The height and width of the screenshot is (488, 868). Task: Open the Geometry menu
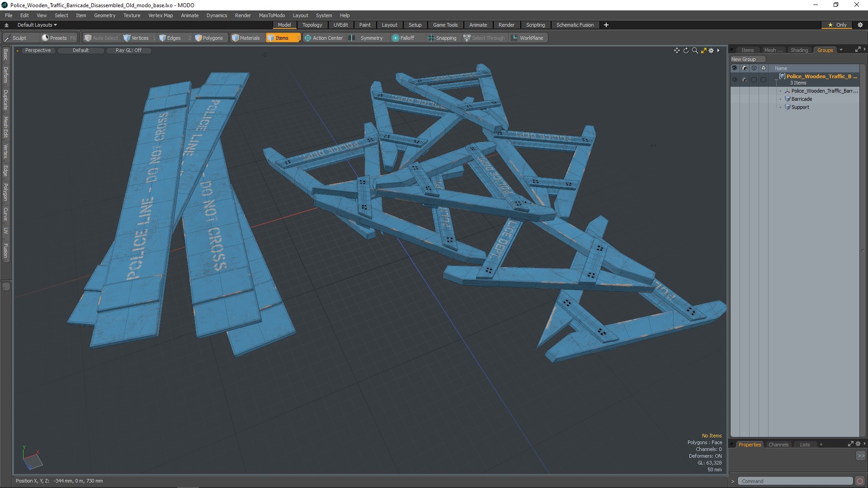pyautogui.click(x=104, y=15)
